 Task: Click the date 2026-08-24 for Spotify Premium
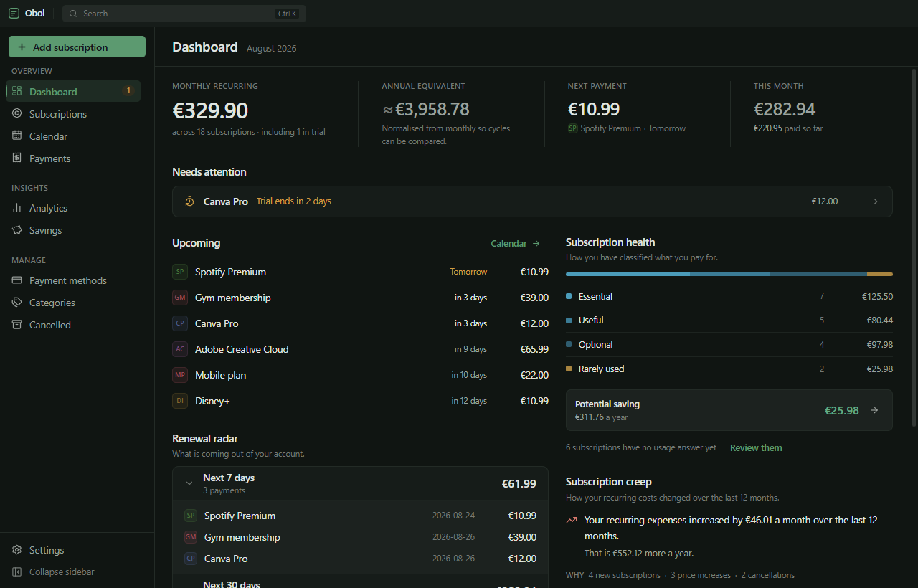click(x=453, y=516)
